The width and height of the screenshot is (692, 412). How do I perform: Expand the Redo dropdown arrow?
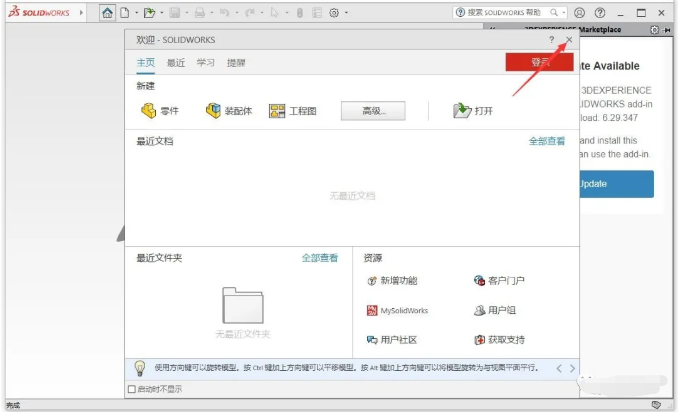click(262, 13)
